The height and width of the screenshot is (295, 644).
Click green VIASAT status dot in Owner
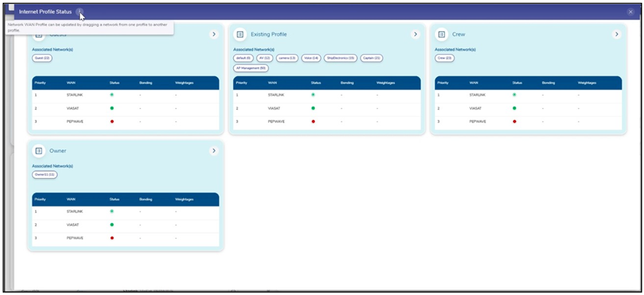tap(111, 224)
